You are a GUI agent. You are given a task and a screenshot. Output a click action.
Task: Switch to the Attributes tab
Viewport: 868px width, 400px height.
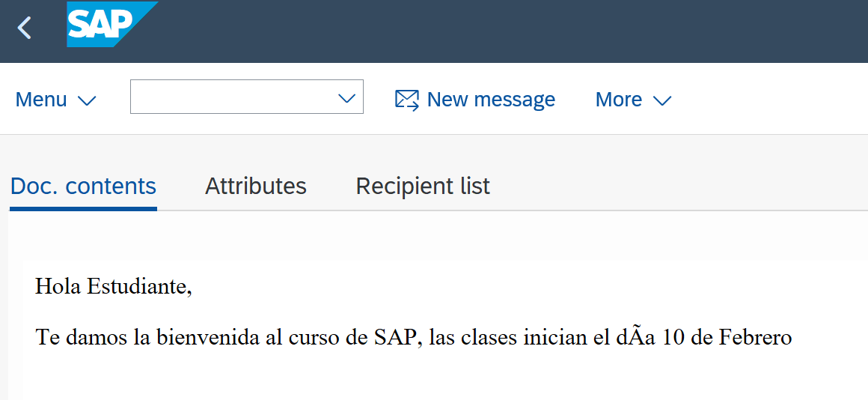tap(256, 186)
